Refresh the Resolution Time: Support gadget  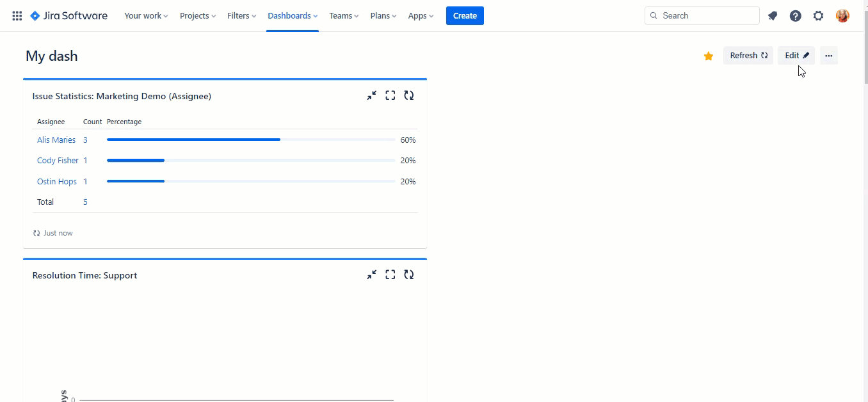click(x=409, y=274)
